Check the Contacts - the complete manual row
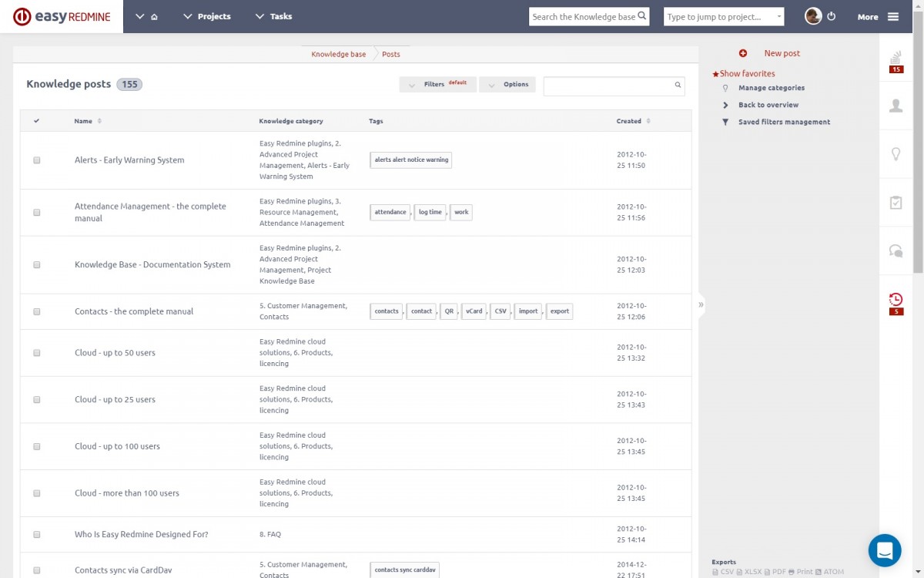Image resolution: width=924 pixels, height=578 pixels. [37, 311]
